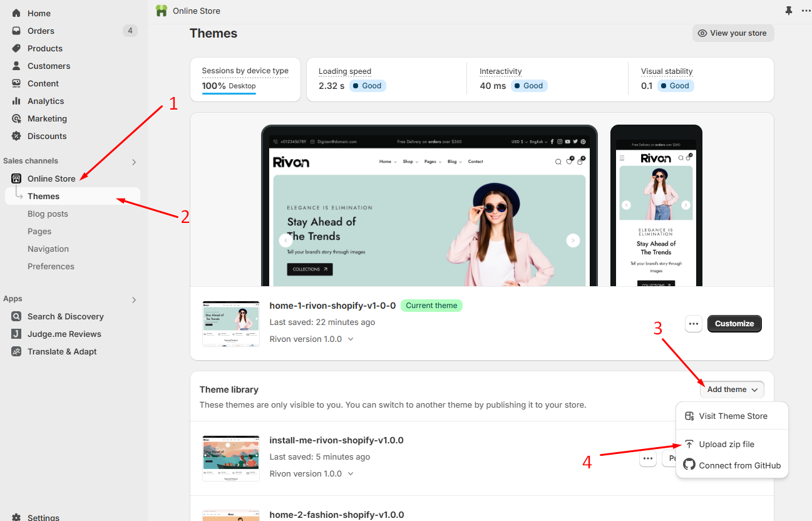Click the upload arrow icon for zip file
The image size is (812, 521).
pyautogui.click(x=689, y=444)
